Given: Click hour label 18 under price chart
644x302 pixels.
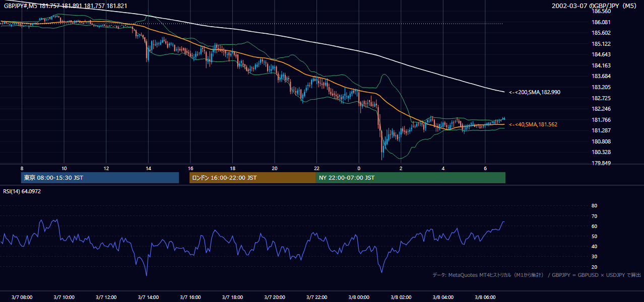Looking at the screenshot, I should pyautogui.click(x=232, y=168).
